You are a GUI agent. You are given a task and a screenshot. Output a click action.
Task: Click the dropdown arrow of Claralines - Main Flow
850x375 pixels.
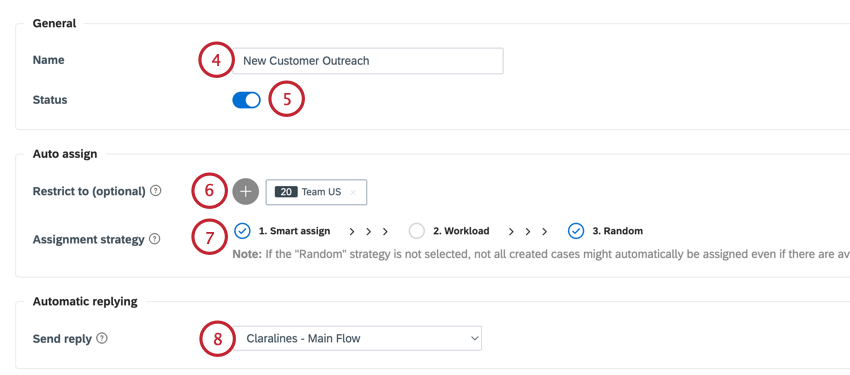474,339
